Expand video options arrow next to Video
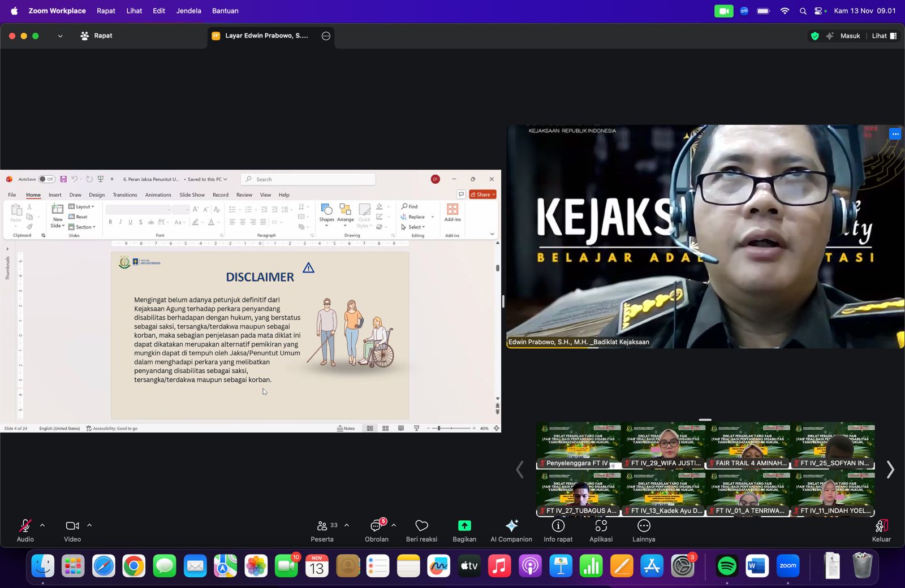 tap(89, 525)
